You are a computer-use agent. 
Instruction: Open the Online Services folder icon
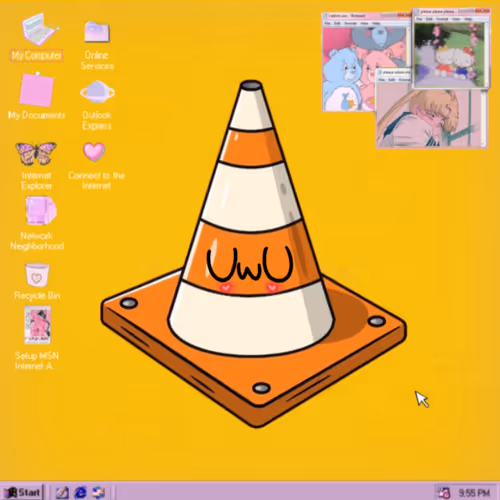(97, 32)
